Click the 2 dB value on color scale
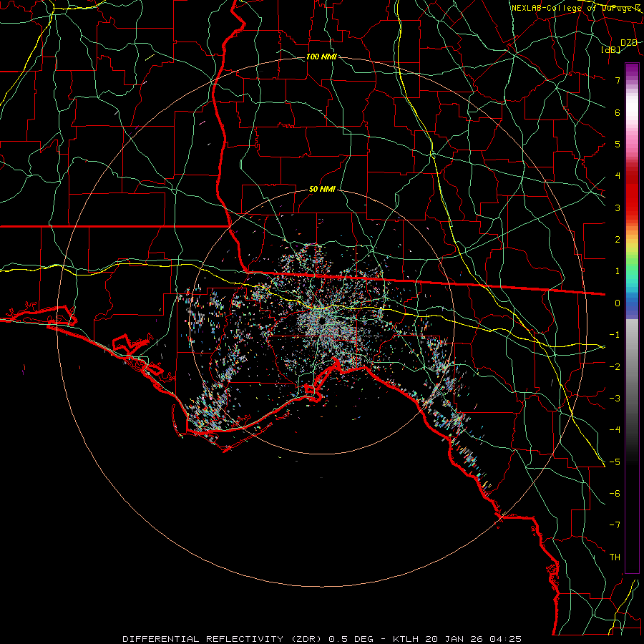644x644 pixels. tap(618, 240)
